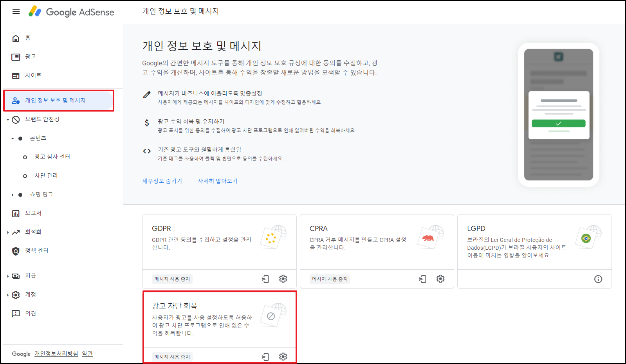This screenshot has height=364, width=626.
Task: Collapse the 브랜드 안전성 section arrow
Action: coord(7,120)
